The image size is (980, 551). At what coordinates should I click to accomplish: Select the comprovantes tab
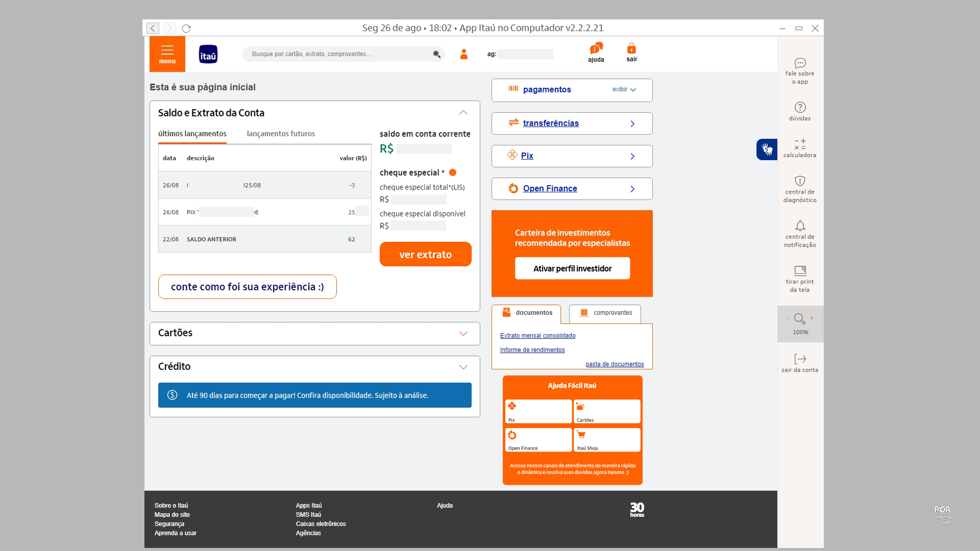605,313
